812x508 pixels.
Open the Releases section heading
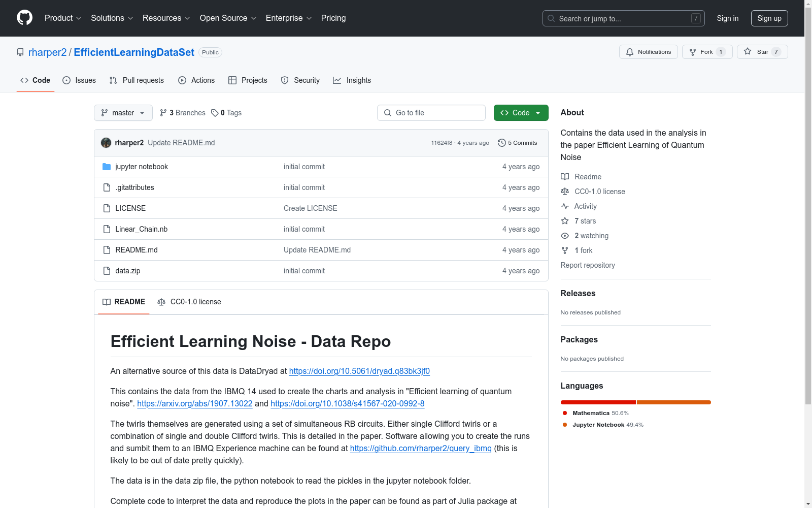pos(578,294)
